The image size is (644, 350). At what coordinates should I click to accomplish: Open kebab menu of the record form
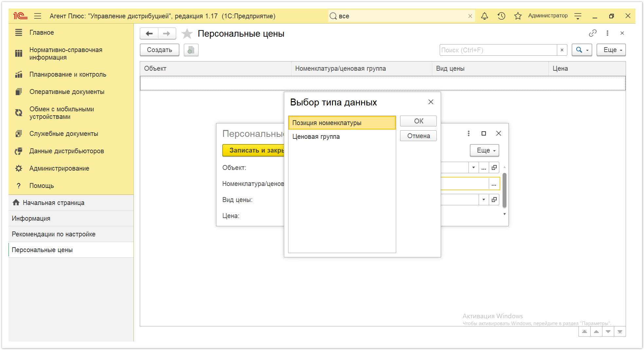pos(469,133)
